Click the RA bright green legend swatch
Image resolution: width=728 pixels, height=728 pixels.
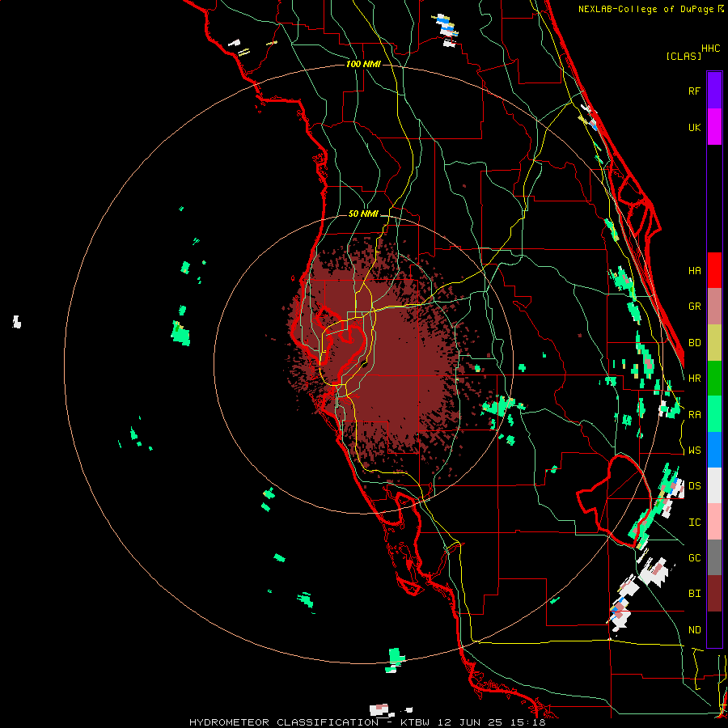click(x=714, y=414)
